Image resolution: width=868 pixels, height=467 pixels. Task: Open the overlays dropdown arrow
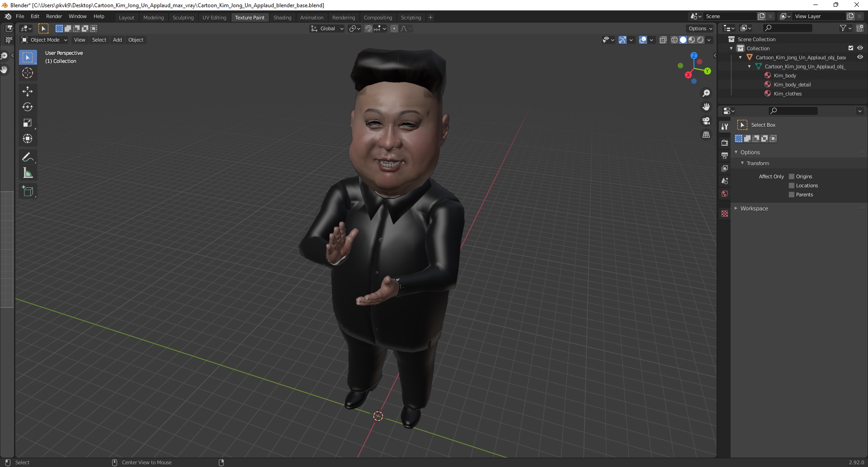click(651, 40)
